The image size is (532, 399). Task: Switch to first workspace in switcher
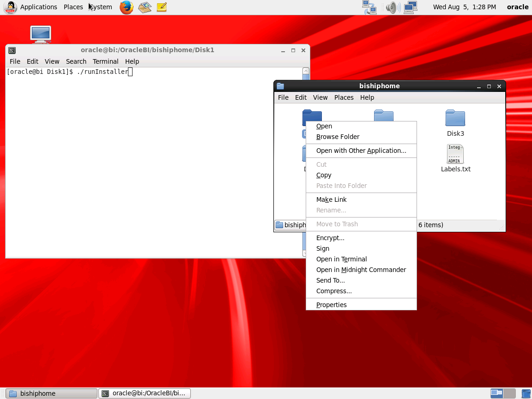pos(496,393)
